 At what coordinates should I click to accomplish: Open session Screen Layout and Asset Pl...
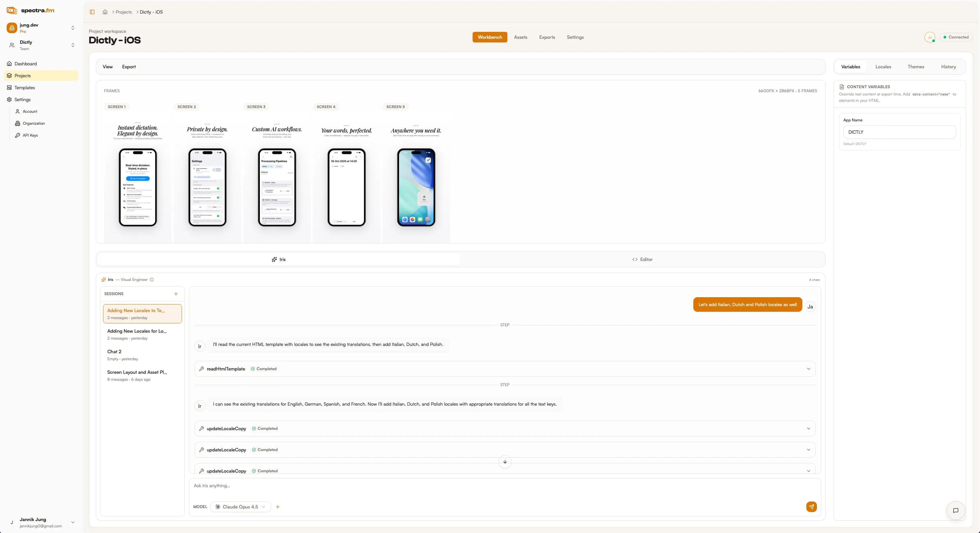click(142, 375)
